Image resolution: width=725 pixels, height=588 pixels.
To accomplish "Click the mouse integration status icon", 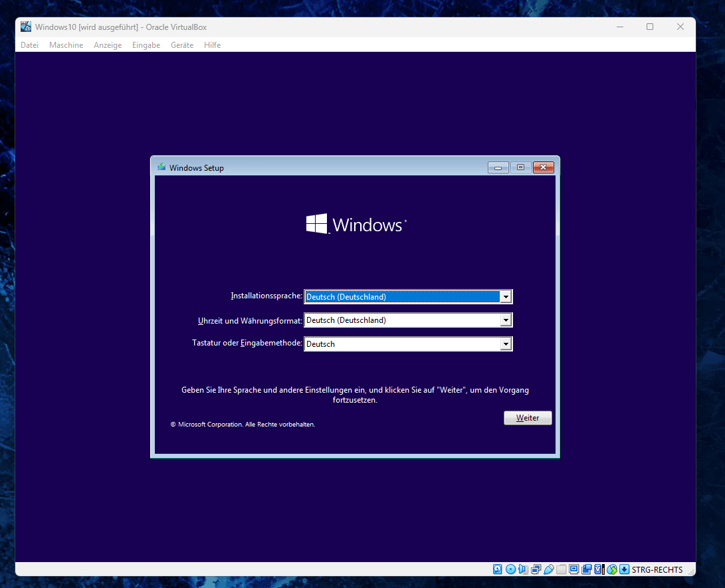I will point(612,569).
